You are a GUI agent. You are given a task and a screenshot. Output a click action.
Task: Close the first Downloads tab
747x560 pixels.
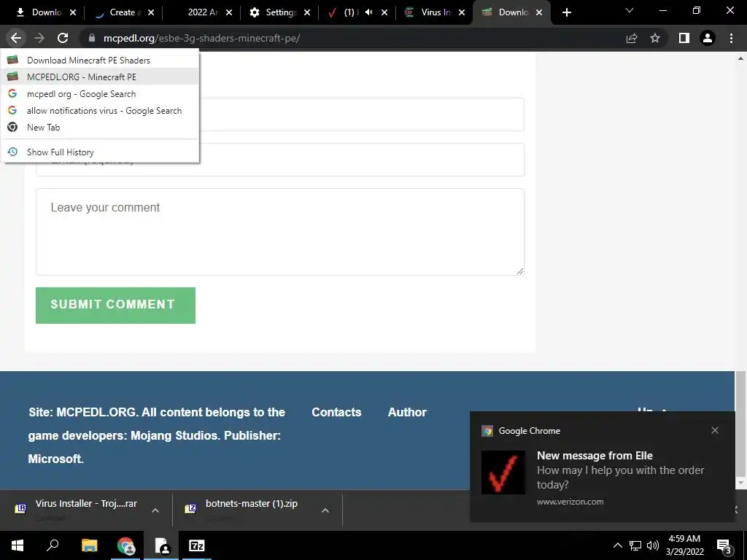(x=73, y=12)
